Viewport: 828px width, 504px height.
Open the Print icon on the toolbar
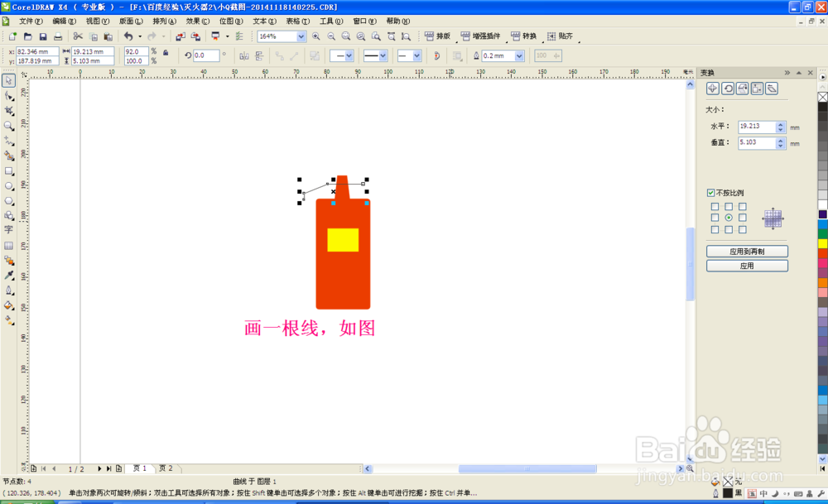pyautogui.click(x=56, y=36)
